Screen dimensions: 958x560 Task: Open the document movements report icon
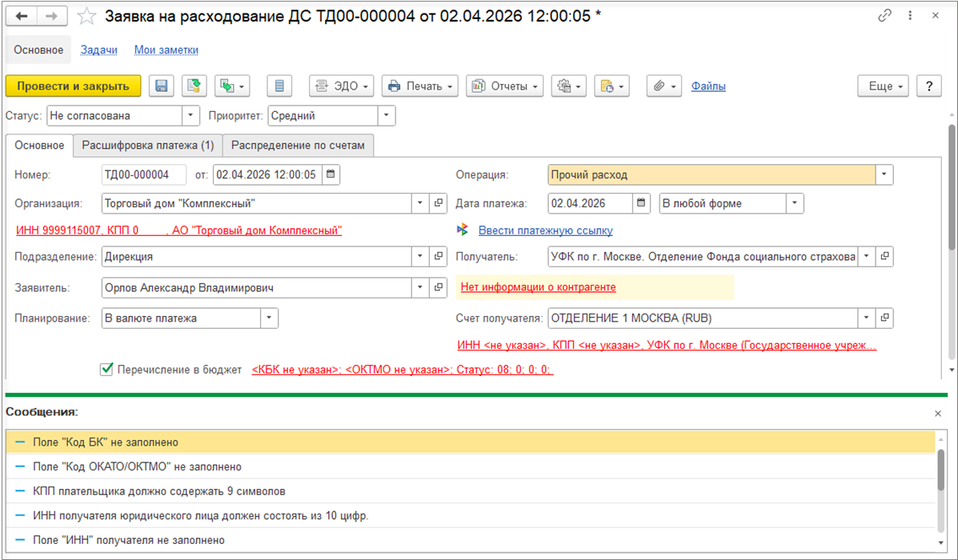279,86
